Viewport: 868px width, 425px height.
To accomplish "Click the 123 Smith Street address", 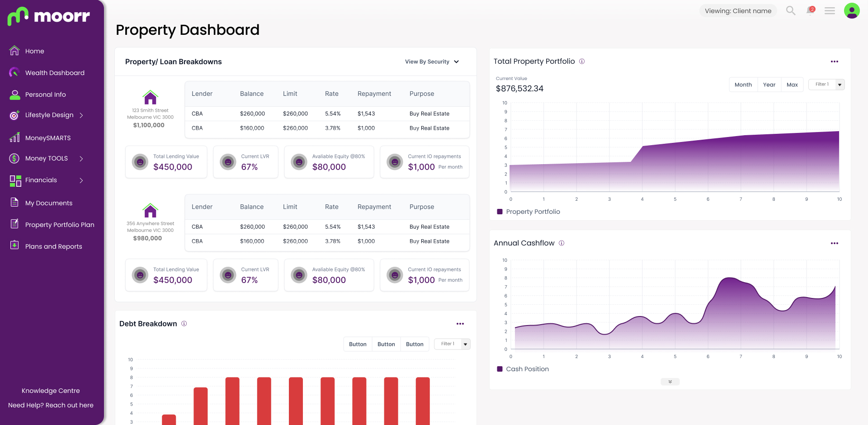I will (x=150, y=113).
